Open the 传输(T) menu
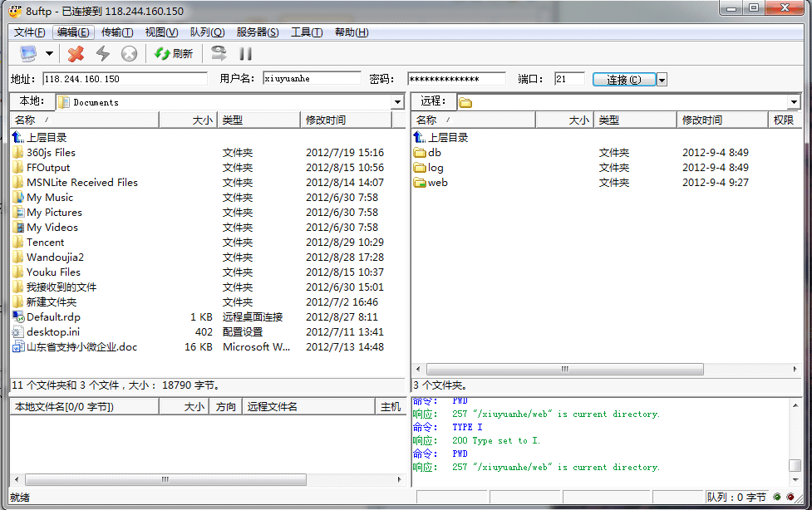 point(117,32)
